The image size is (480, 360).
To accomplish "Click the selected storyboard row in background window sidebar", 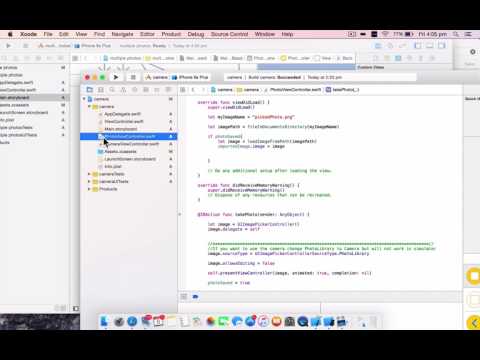I will coord(34,97).
